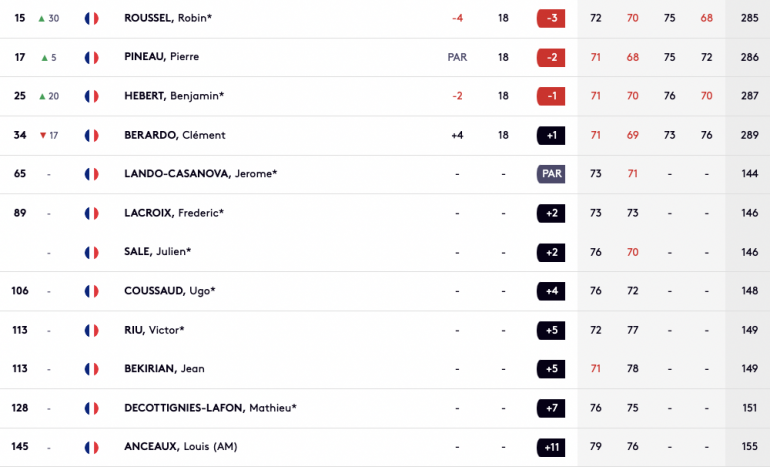Click the PAR badge in Lando-Casanova's row
770x467 pixels.
(x=551, y=174)
